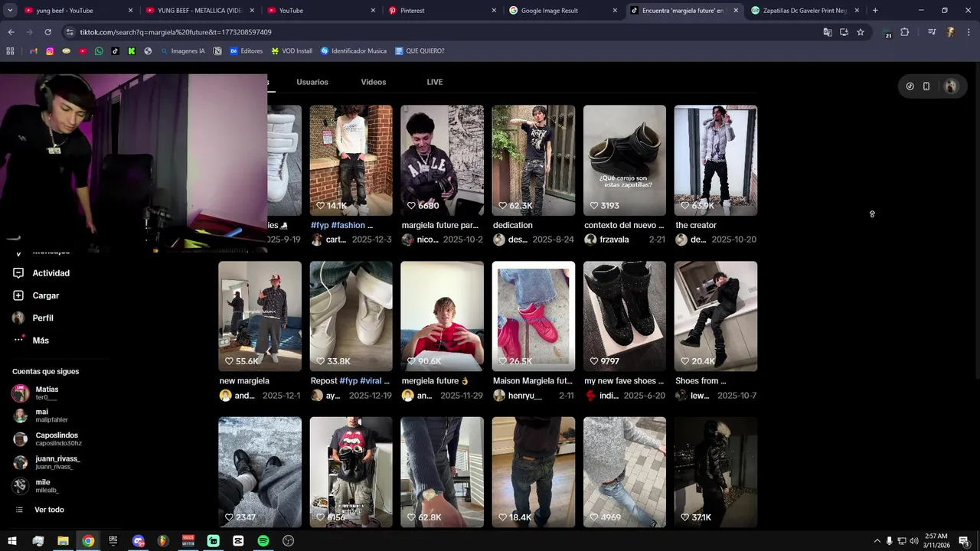Switch to the LIVE search tab
The image size is (980, 551).
coord(435,82)
